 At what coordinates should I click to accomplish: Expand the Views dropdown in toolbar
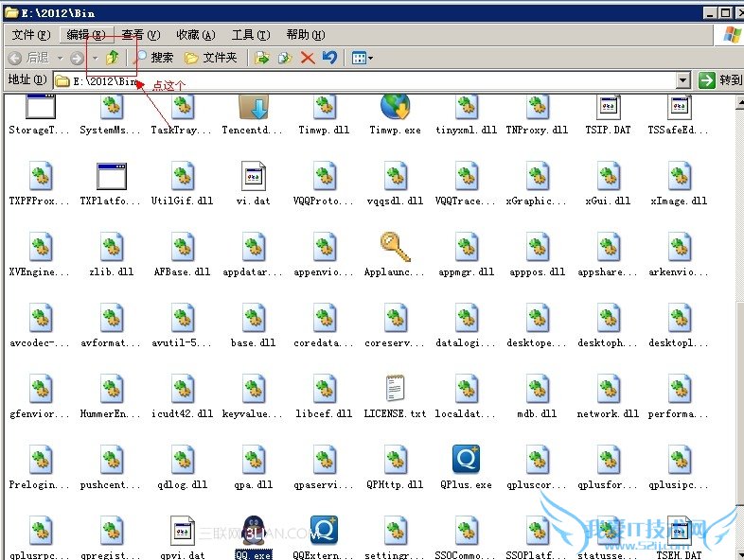(x=363, y=58)
